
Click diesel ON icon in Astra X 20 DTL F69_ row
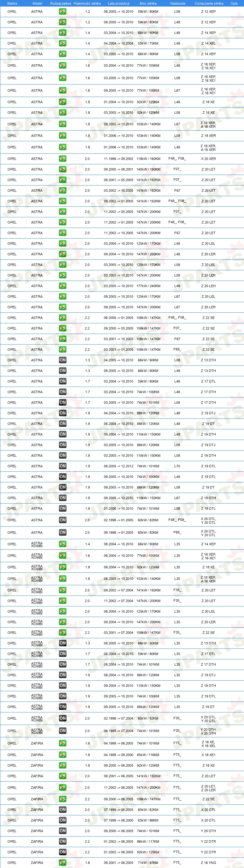click(x=63, y=533)
